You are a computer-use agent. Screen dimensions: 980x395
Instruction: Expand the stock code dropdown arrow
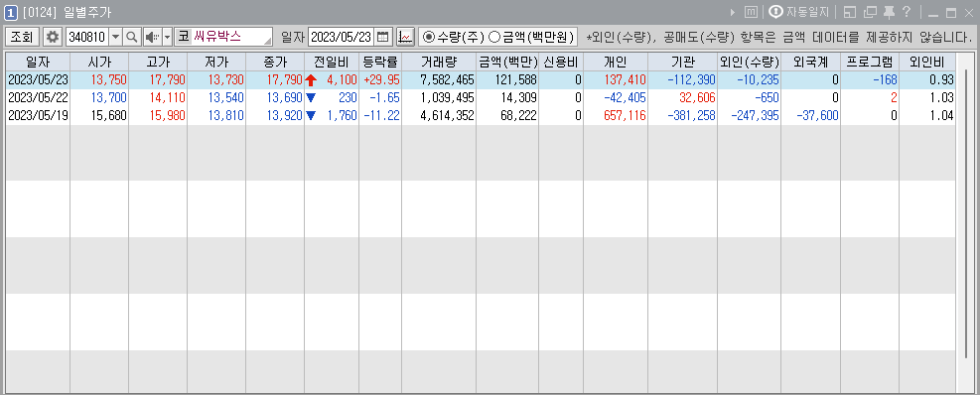(x=115, y=37)
